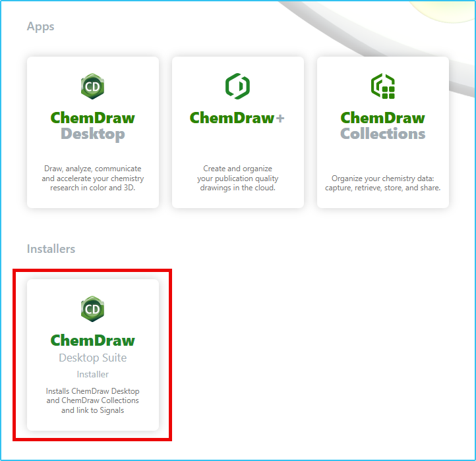The width and height of the screenshot is (476, 461).
Task: Open the ChemDraw Desktop app title
Action: 92,126
